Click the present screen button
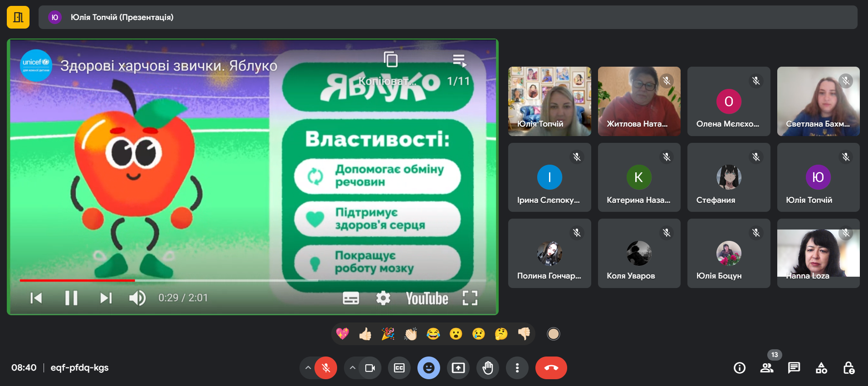 (x=458, y=368)
